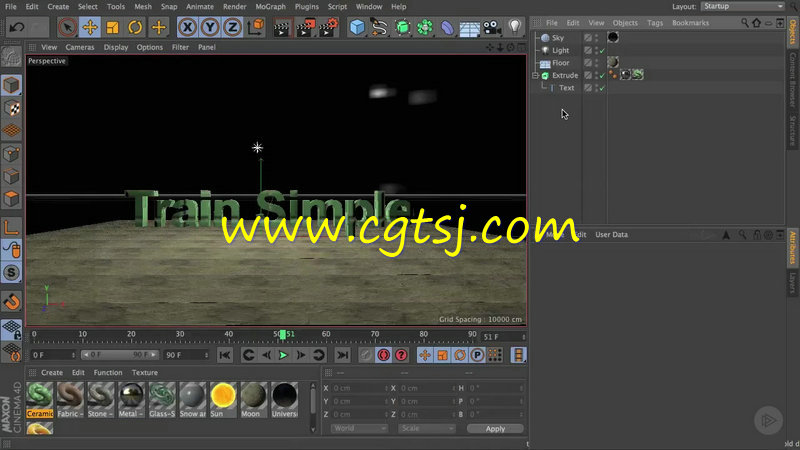
Task: Enable the Snap magnet icon
Action: pos(11,302)
